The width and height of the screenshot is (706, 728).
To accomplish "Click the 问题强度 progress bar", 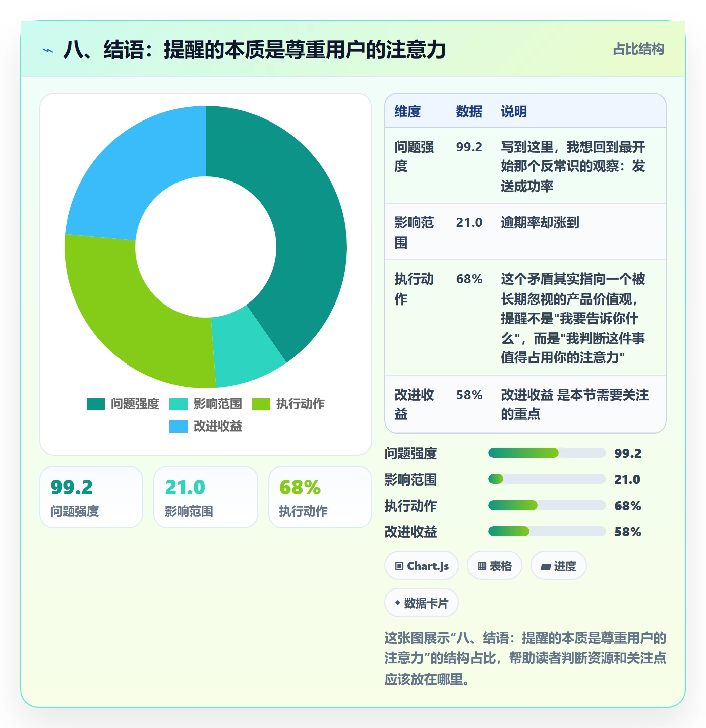I will [547, 453].
